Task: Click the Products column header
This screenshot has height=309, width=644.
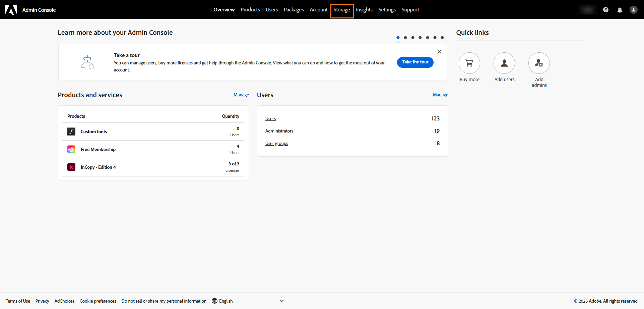Action: pos(76,116)
